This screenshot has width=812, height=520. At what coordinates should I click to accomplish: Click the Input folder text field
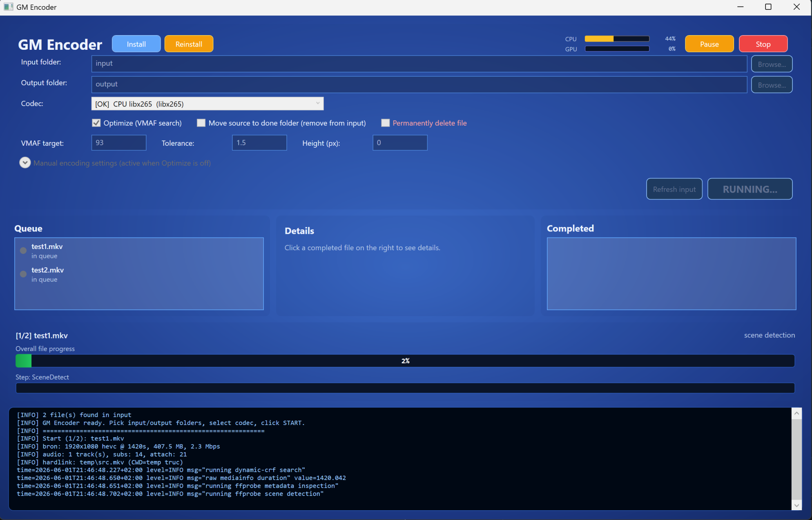[419, 64]
